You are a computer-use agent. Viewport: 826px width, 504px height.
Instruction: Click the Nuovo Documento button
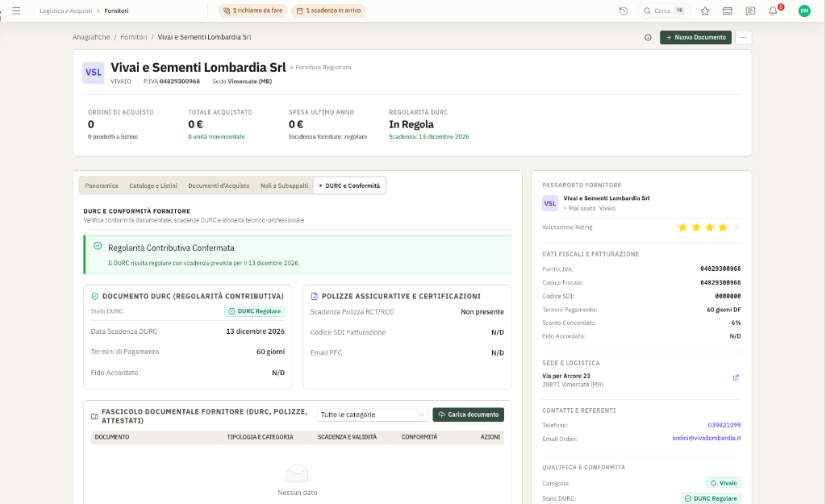coord(695,37)
